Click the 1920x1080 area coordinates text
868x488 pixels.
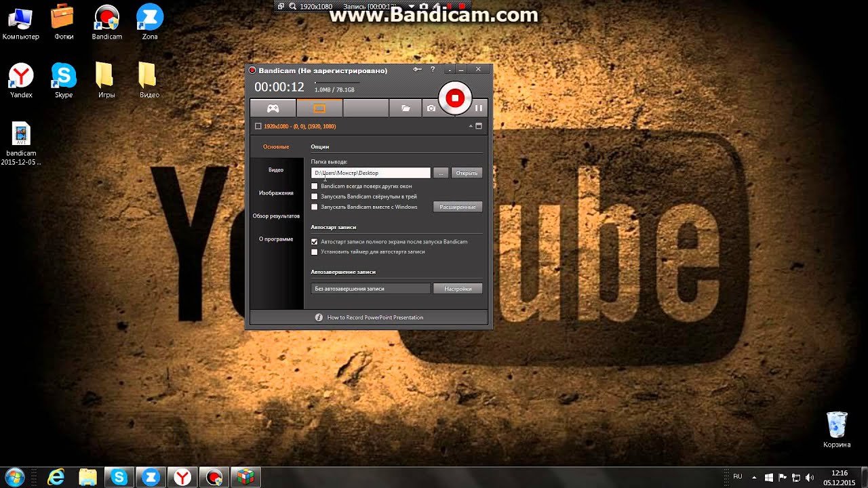pos(300,126)
